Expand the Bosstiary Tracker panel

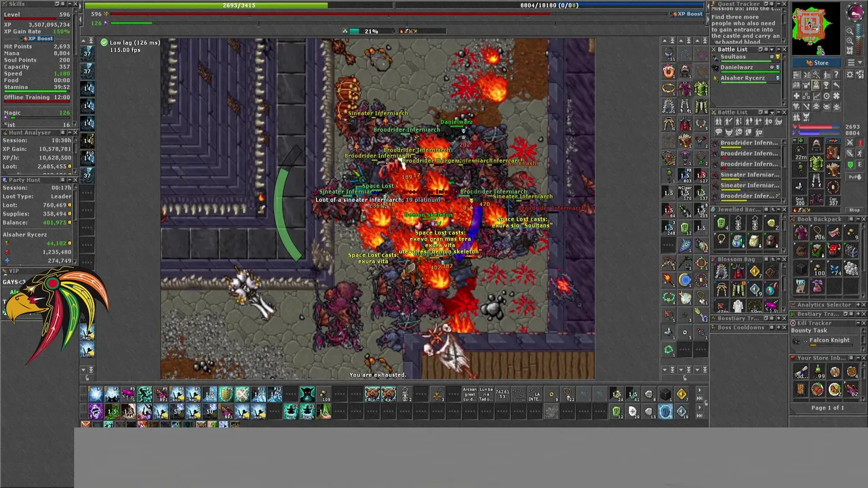click(778, 319)
